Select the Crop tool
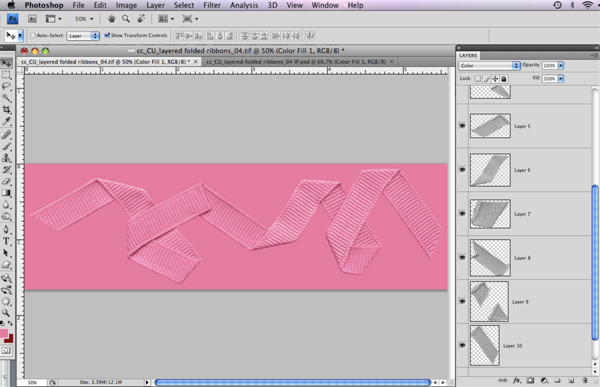Screen dimensions: 600x387 (x=6, y=110)
